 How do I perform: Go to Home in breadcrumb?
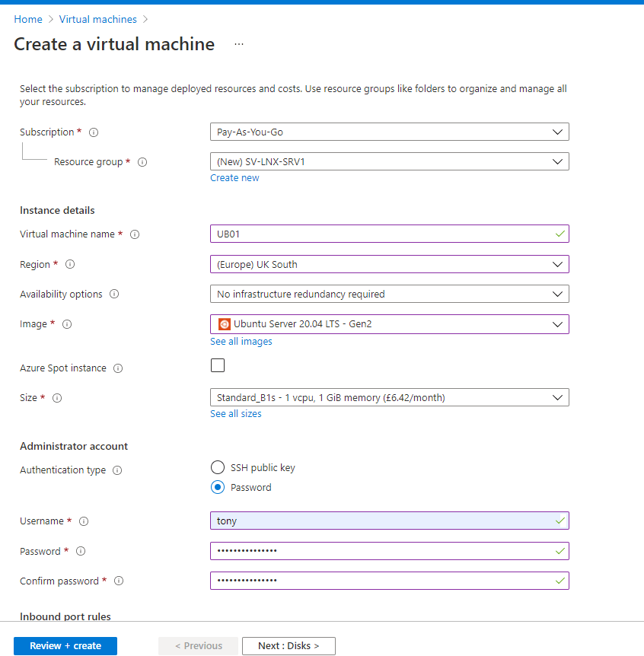(x=28, y=19)
